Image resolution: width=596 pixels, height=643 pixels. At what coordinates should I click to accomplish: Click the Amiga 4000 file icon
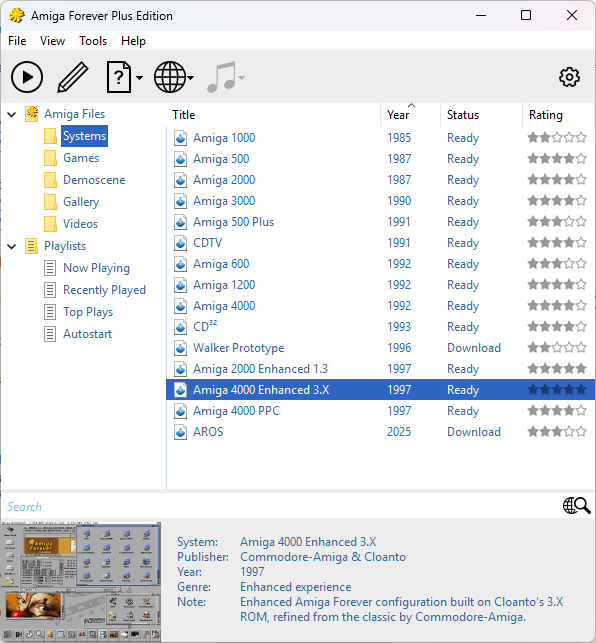(180, 306)
